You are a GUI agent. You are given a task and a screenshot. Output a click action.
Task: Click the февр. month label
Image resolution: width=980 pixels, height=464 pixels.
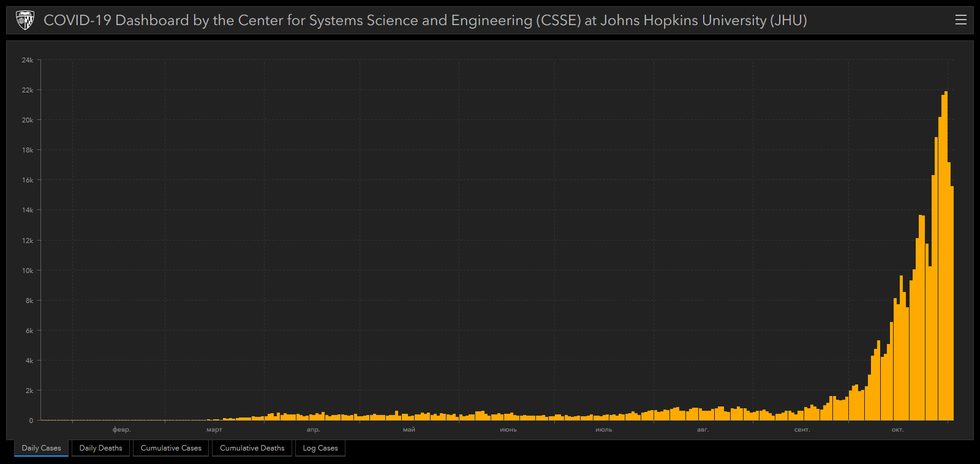click(122, 430)
